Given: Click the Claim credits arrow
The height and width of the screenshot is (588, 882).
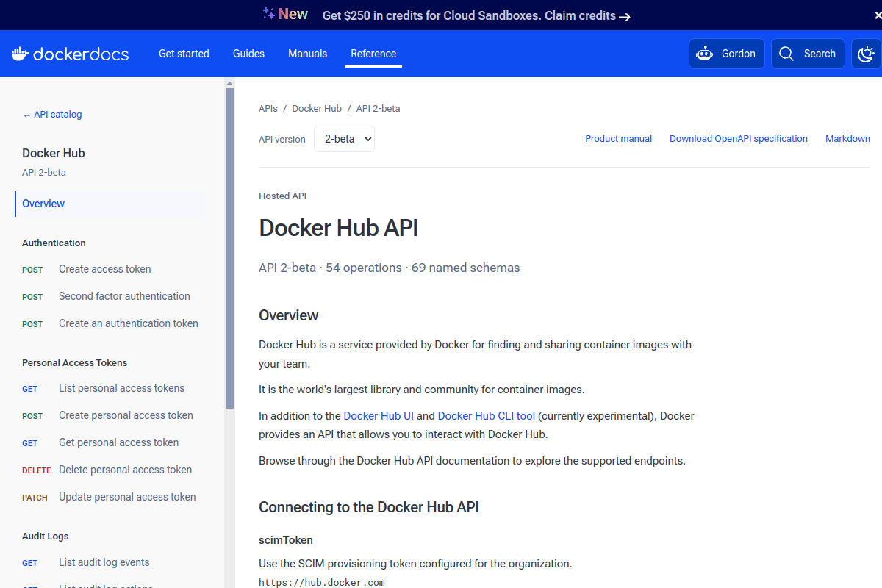Looking at the screenshot, I should click(x=625, y=16).
